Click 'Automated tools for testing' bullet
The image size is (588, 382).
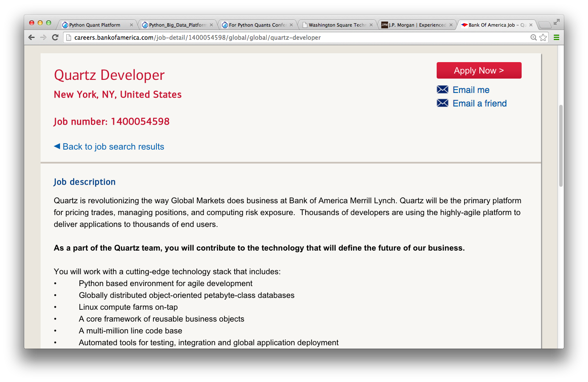(208, 343)
